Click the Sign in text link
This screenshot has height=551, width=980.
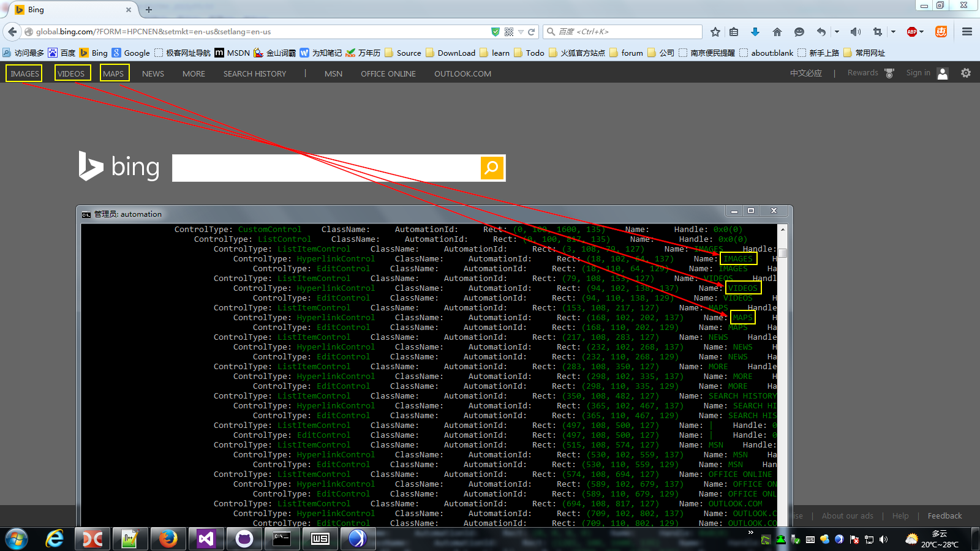[x=918, y=73]
